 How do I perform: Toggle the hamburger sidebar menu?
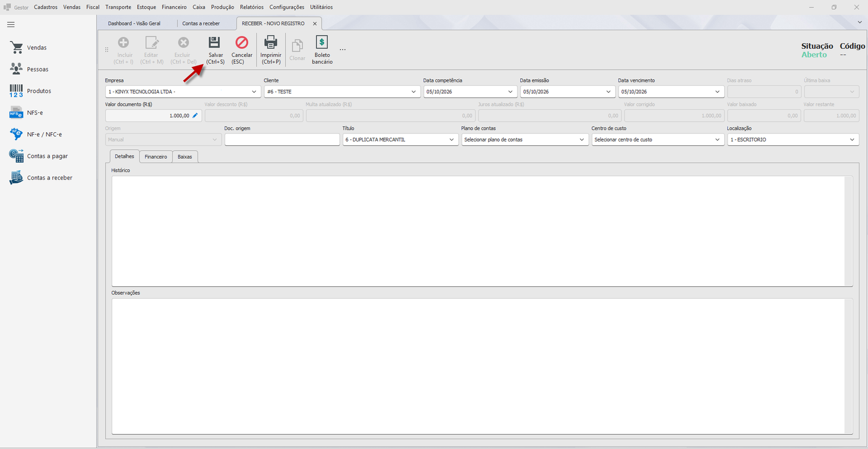point(11,24)
